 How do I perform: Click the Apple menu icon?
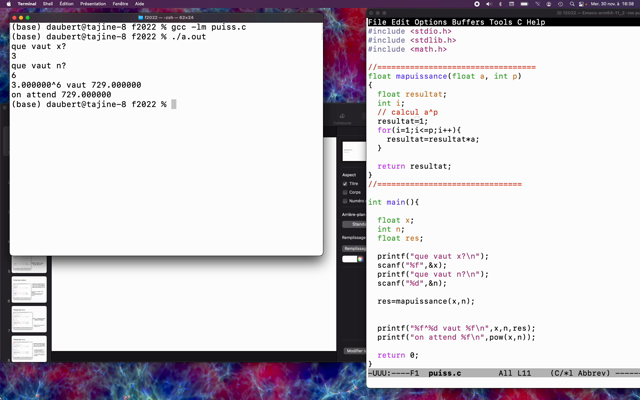[7, 3]
